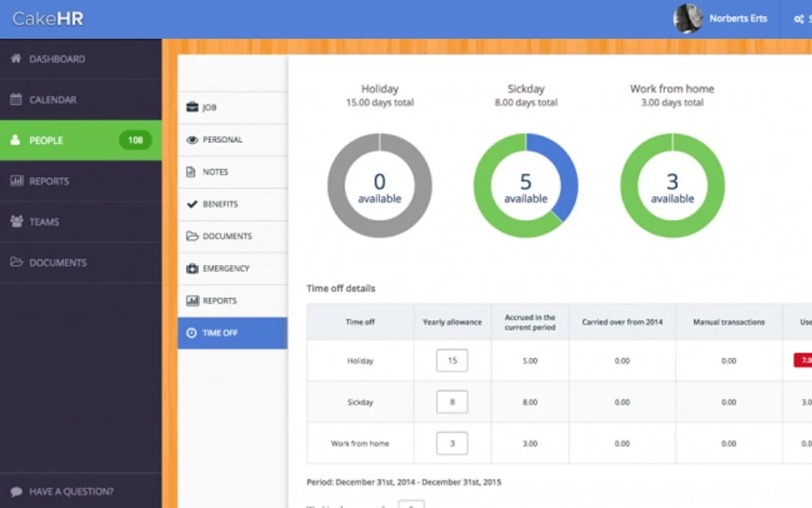Click the Reports bar chart icon in sidebar
Image resolution: width=812 pixels, height=508 pixels.
[15, 181]
